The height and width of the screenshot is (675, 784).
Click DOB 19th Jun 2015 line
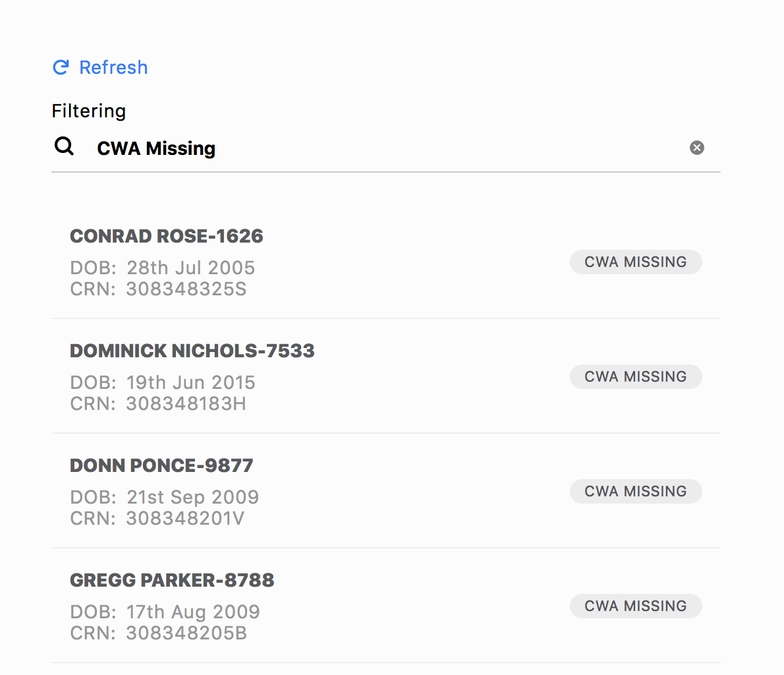[x=163, y=382]
